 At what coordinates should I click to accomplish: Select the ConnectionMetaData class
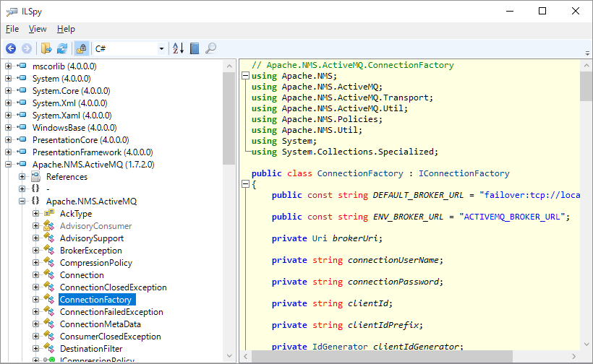[x=100, y=324]
